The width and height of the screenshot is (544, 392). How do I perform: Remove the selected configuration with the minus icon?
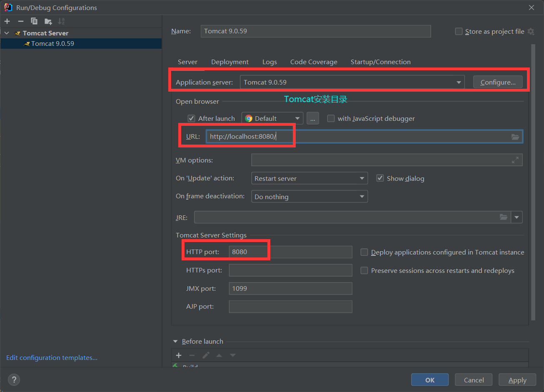(x=20, y=21)
